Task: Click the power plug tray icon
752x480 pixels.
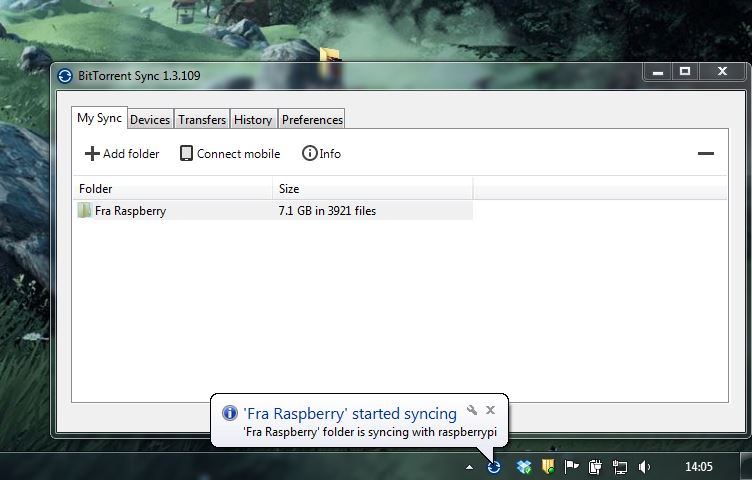Action: (596, 466)
